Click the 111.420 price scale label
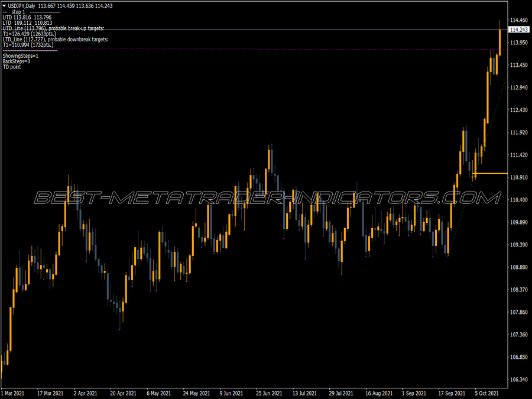532x399 pixels. tap(519, 155)
